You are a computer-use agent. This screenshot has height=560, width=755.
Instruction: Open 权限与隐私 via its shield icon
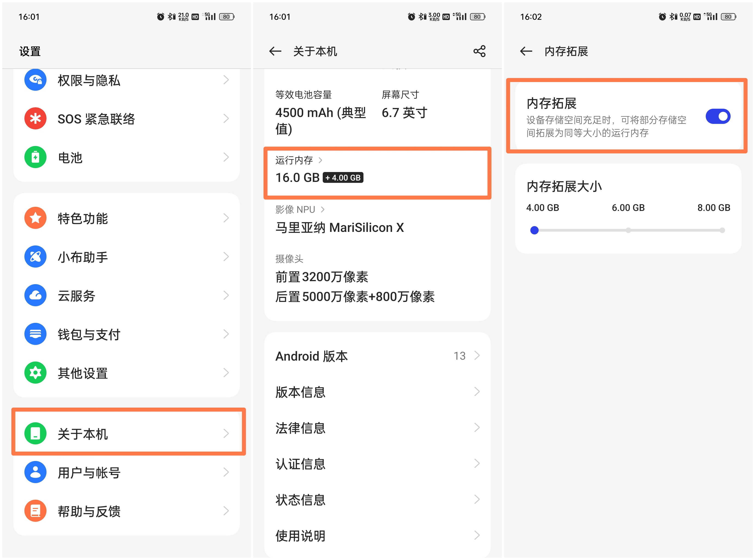[x=35, y=80]
